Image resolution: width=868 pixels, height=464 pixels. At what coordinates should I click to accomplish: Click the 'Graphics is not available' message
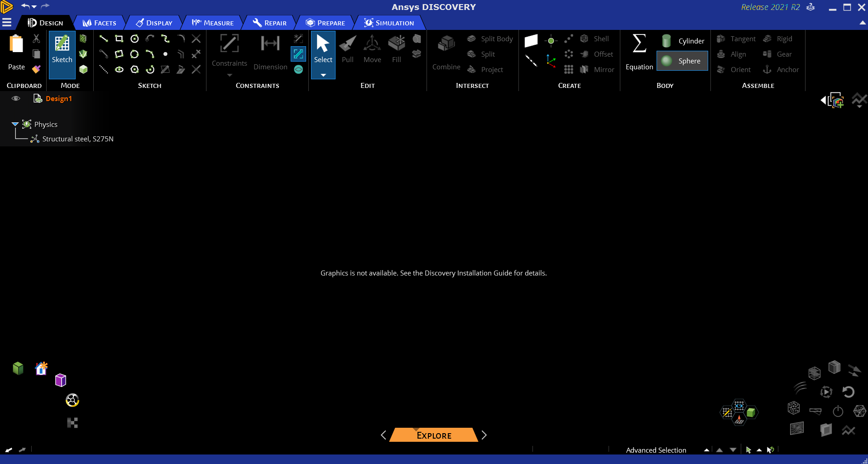click(434, 273)
